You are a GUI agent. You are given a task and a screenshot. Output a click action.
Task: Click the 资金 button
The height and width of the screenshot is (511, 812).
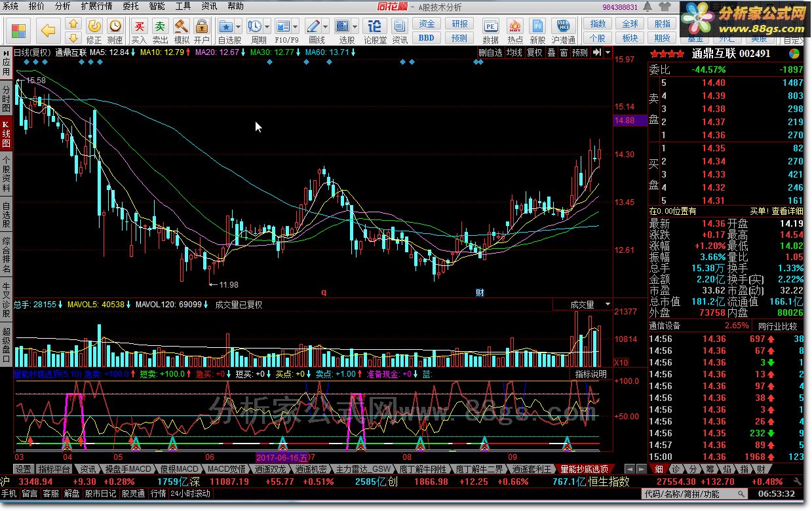(x=427, y=24)
